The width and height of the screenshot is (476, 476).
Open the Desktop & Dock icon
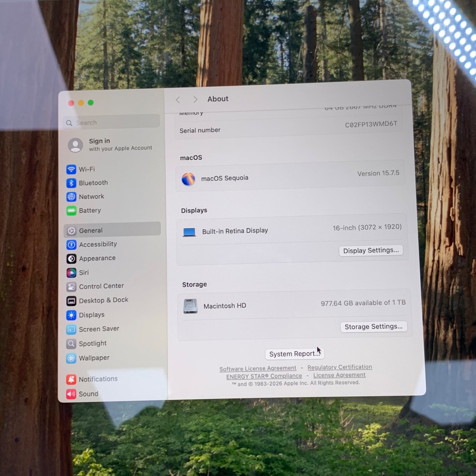click(71, 301)
